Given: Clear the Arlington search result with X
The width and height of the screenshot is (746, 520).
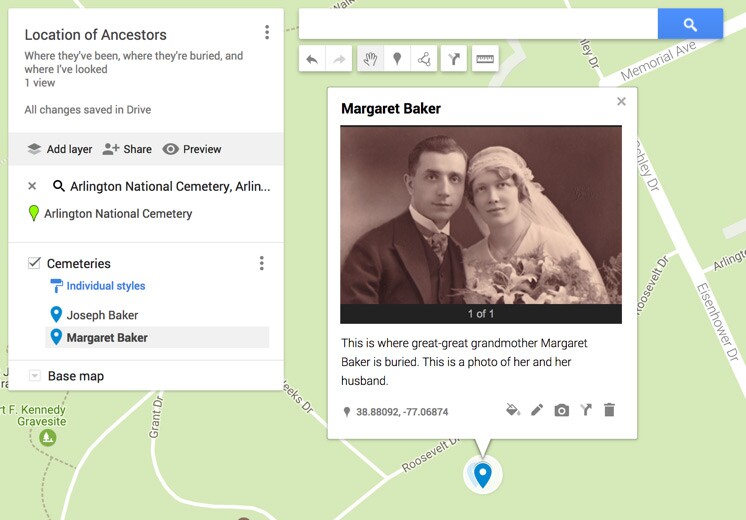Looking at the screenshot, I should point(32,186).
